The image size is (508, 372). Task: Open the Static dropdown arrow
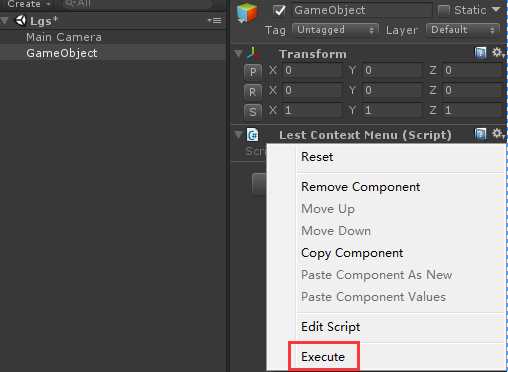[x=496, y=9]
